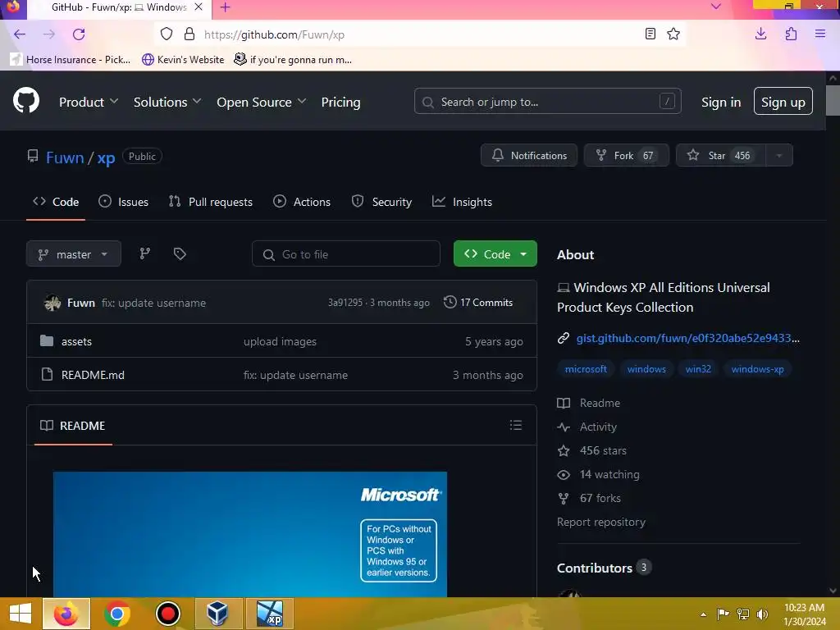Fork the repository
840x630 pixels.
tap(626, 155)
